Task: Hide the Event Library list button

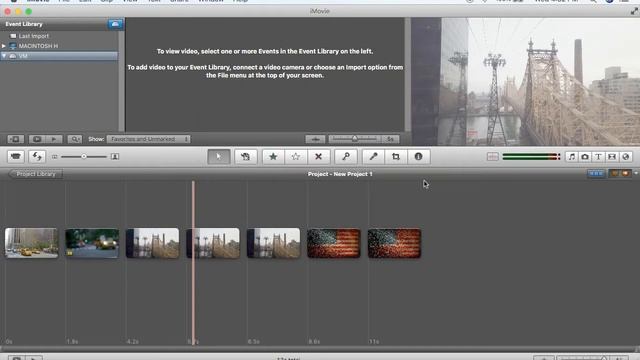Action: click(16, 139)
